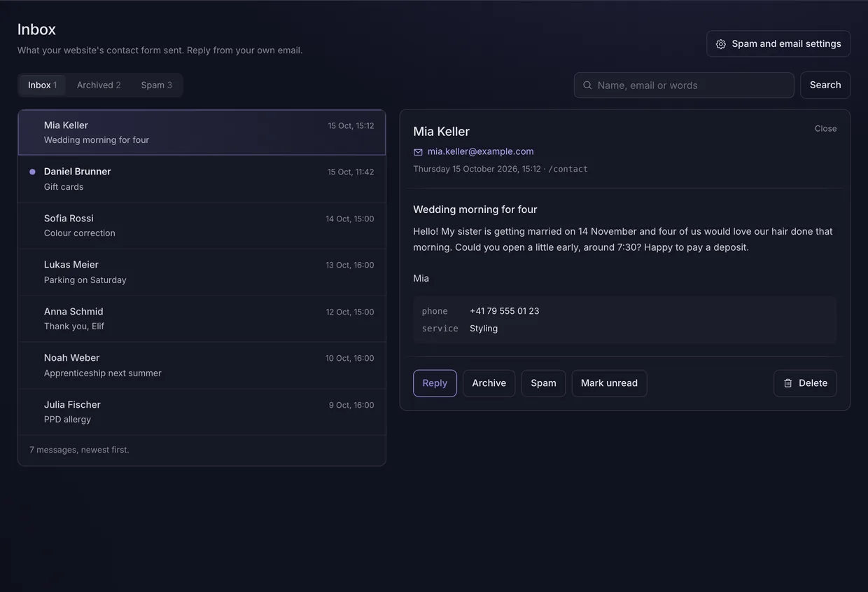Click the magnifier icon in search field
Screen dimensions: 868x592
[587, 85]
